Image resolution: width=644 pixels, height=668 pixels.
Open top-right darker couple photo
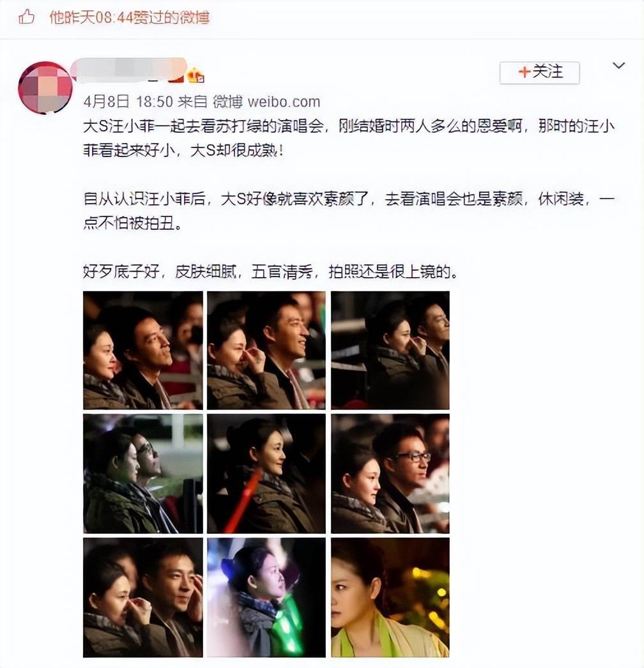390,350
